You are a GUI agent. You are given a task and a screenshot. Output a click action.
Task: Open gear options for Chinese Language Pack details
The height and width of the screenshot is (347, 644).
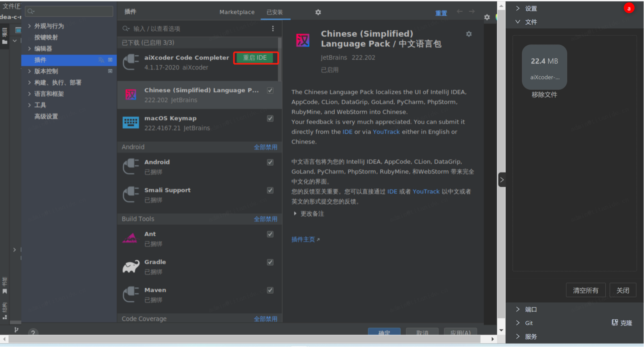click(x=469, y=34)
